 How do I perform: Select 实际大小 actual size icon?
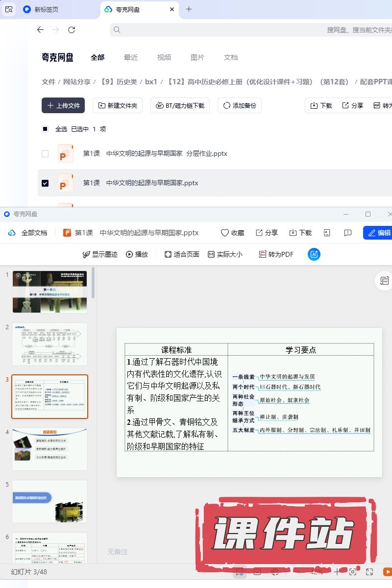coord(225,254)
